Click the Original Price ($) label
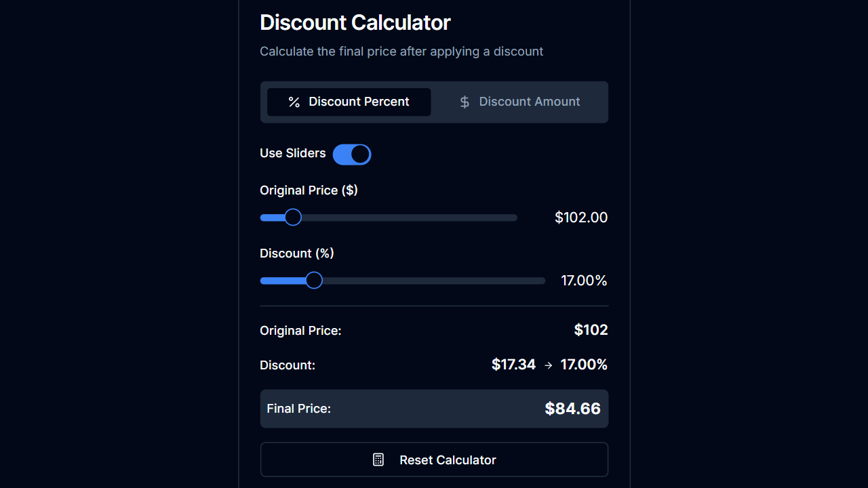 point(309,190)
